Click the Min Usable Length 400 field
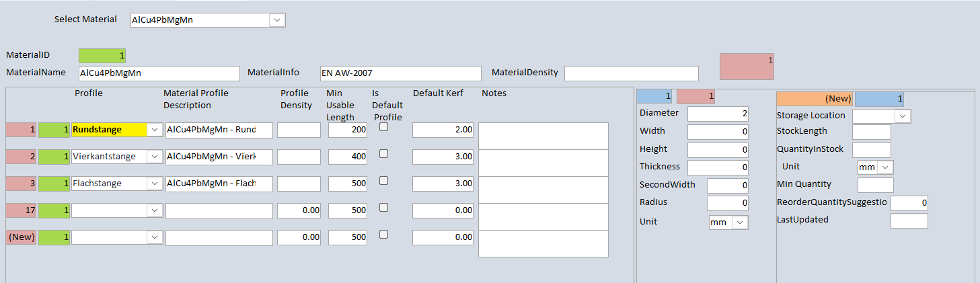Screen dimensions: 980x283 [348, 157]
